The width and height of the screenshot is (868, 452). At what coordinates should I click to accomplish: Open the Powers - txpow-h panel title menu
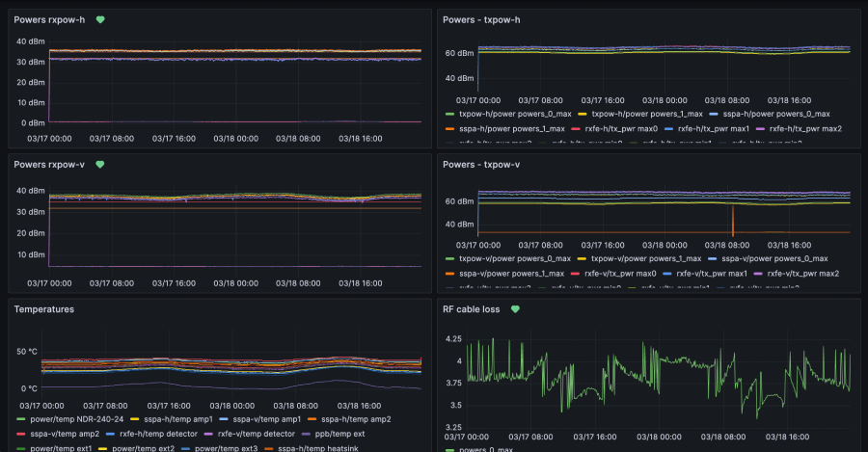(481, 20)
